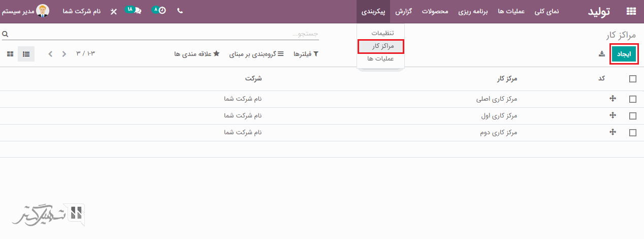Screen dimensions: 644x239
Task: Open the phone call icon in the top bar
Action: click(x=180, y=11)
